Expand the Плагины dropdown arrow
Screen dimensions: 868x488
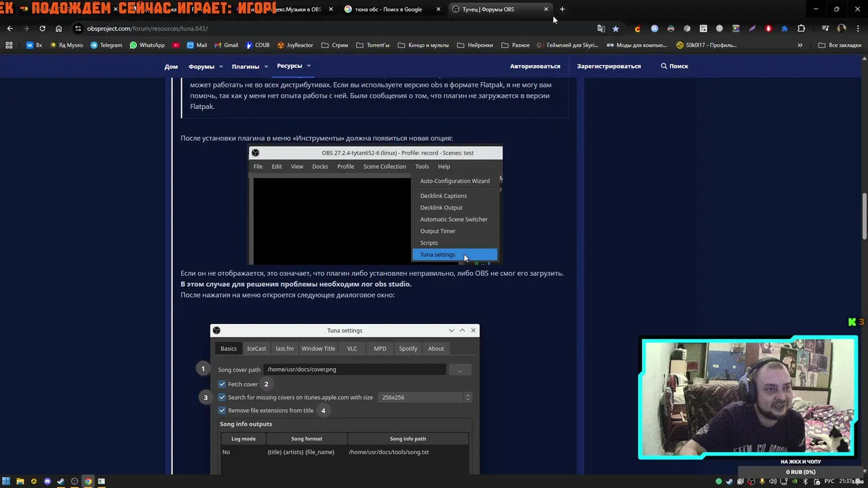pyautogui.click(x=266, y=66)
